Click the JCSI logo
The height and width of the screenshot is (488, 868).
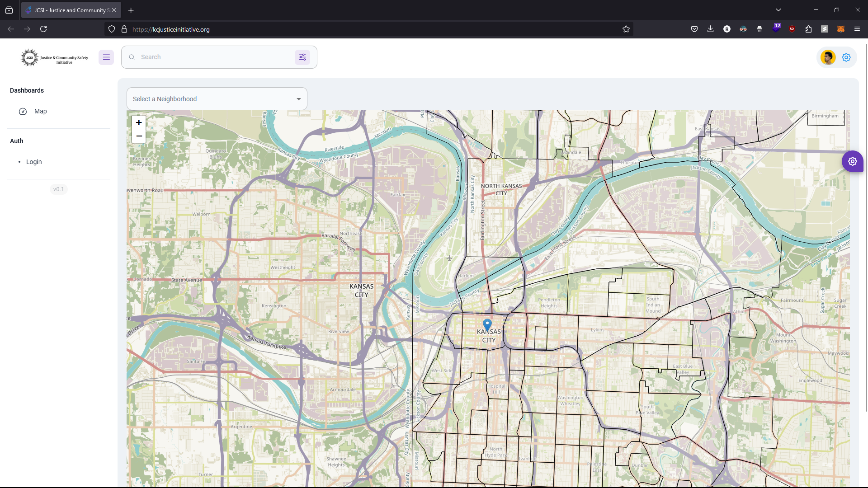point(54,57)
